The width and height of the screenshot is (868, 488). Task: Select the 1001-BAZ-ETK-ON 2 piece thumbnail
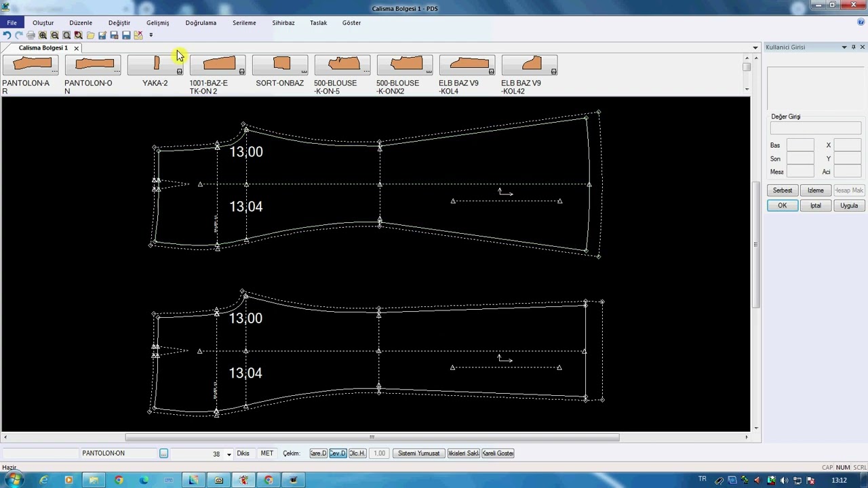(218, 65)
